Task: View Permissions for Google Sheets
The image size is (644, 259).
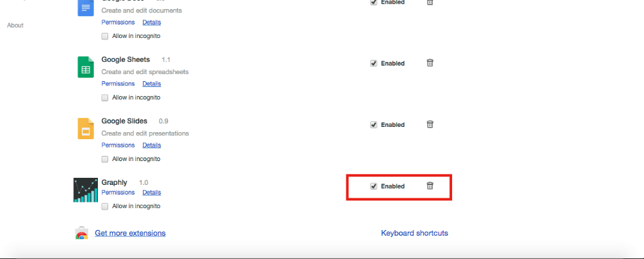Action: pos(118,84)
